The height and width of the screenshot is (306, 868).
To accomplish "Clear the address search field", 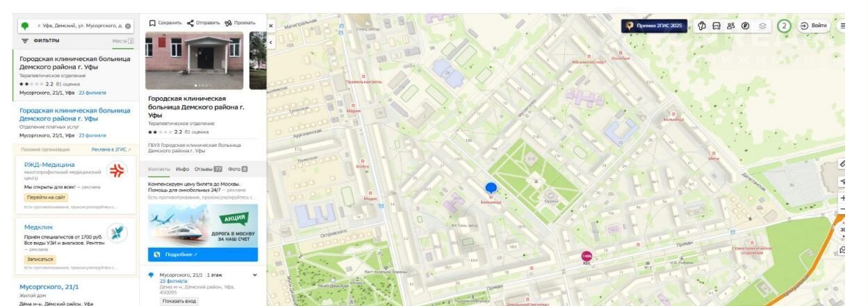I will point(128,26).
